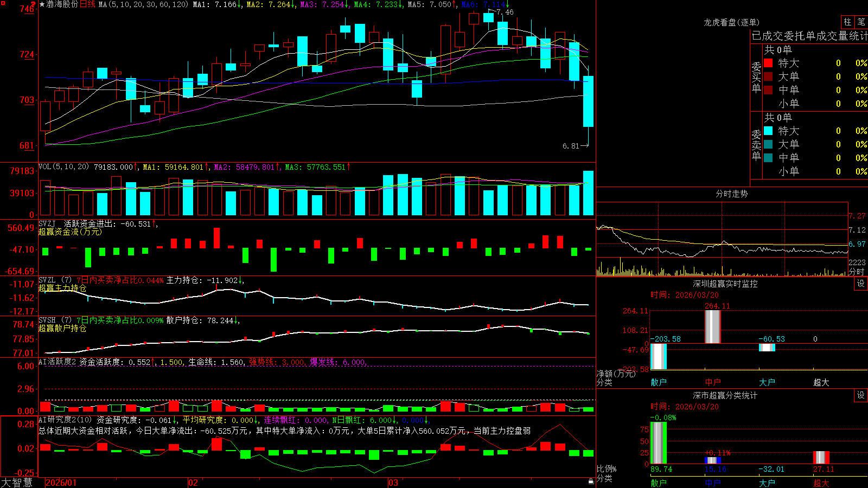This screenshot has height=488, width=868.
Task: Click the AI活跃度2 indicator label
Action: (x=58, y=362)
